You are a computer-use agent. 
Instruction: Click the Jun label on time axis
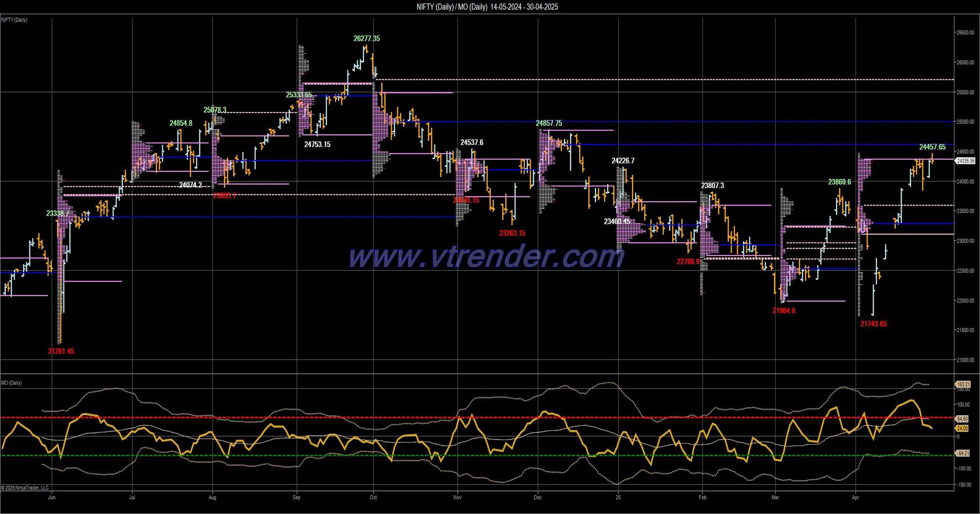click(x=52, y=497)
